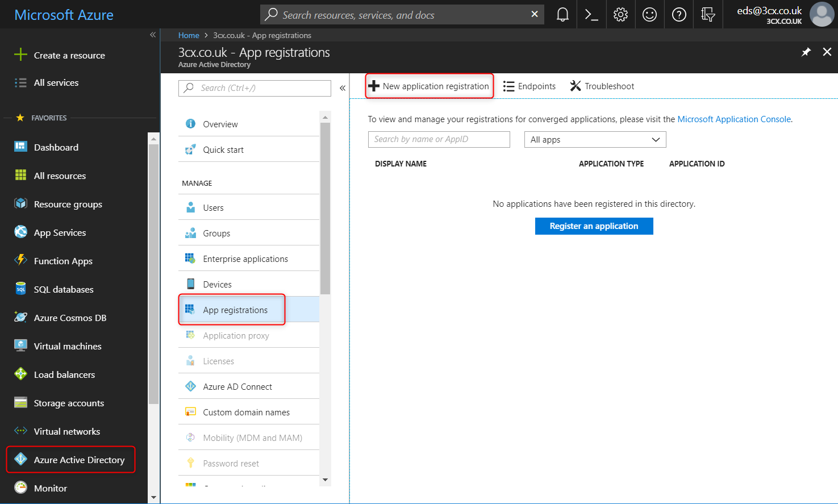Viewport: 838px width, 504px height.
Task: Open the notifications bell
Action: pos(562,14)
